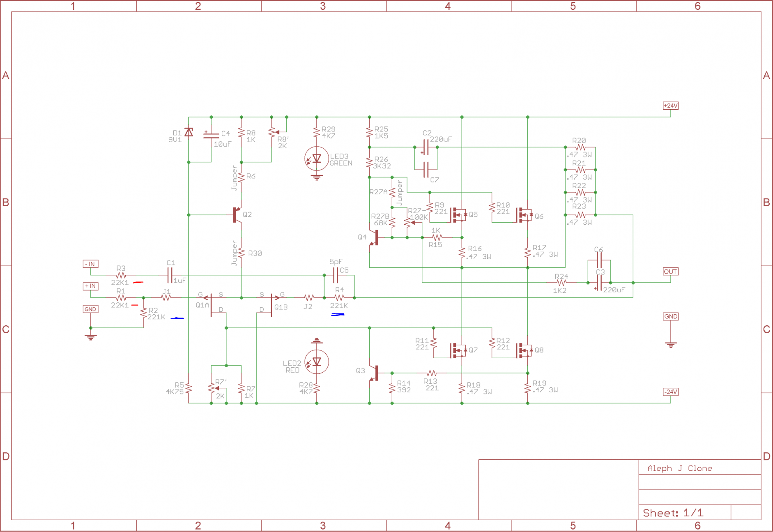Click the Q4 transistor symbol

click(x=374, y=237)
